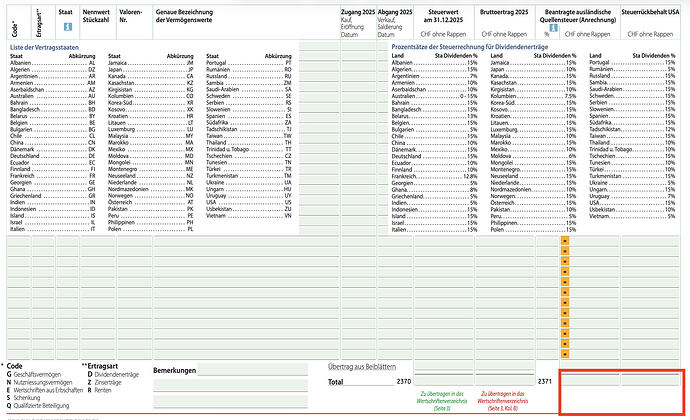Click 'Deutschland DE' in the Vertragsstaaten list
690x420 pixels.
click(x=52, y=156)
